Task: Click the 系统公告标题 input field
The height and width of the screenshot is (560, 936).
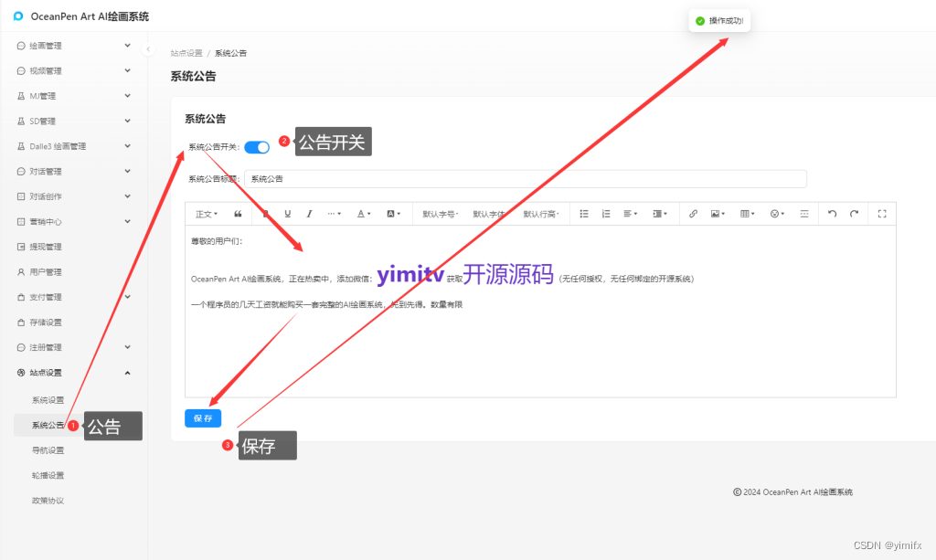Action: (526, 179)
